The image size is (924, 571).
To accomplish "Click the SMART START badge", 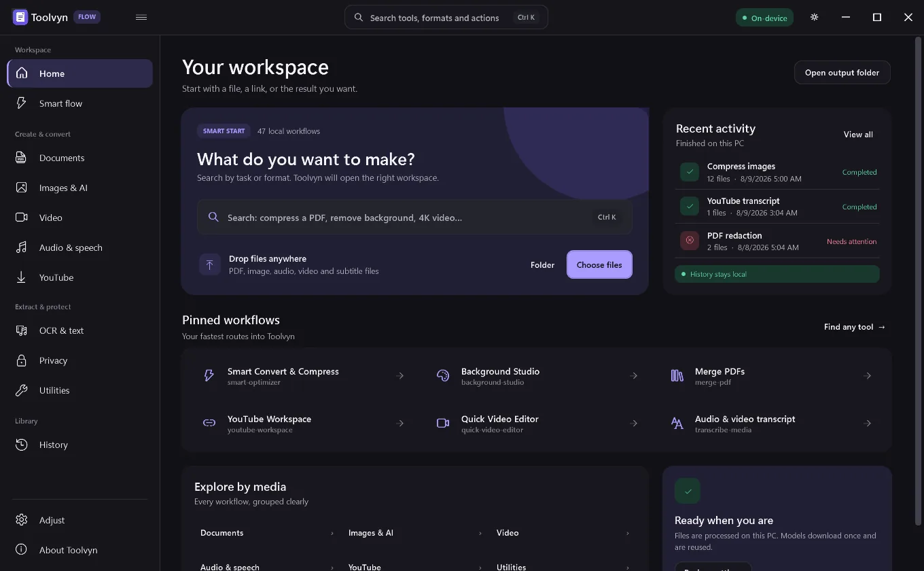I will [x=224, y=131].
